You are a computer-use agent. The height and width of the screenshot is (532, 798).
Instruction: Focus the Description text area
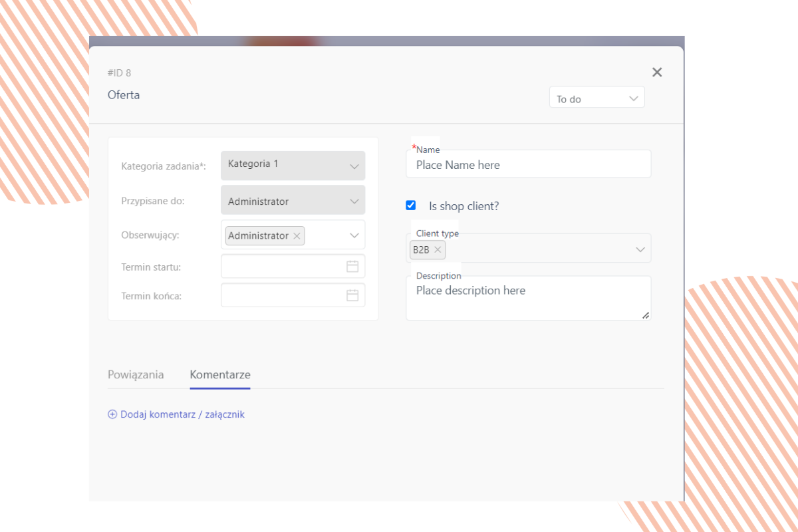528,298
